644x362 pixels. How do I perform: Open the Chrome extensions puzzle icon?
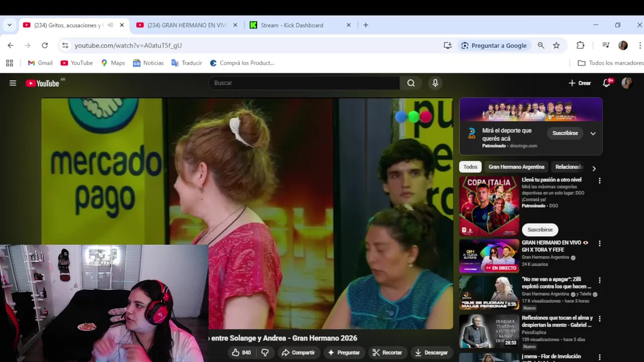580,45
